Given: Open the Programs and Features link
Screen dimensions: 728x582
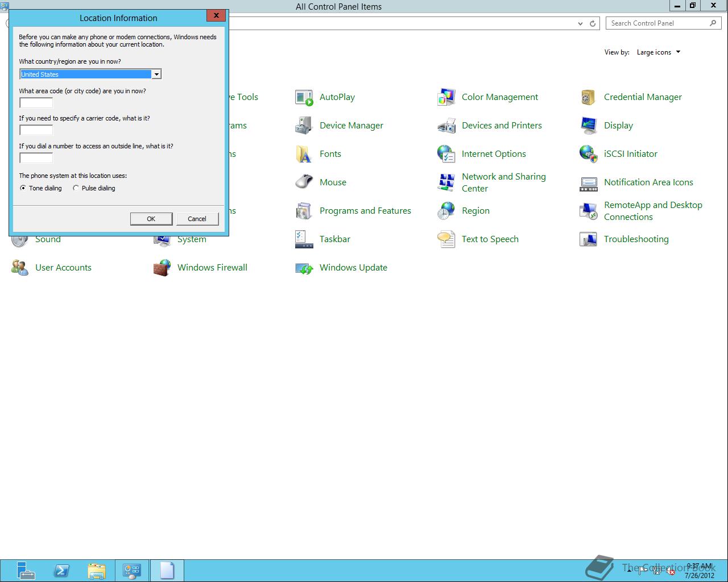Looking at the screenshot, I should click(x=365, y=211).
